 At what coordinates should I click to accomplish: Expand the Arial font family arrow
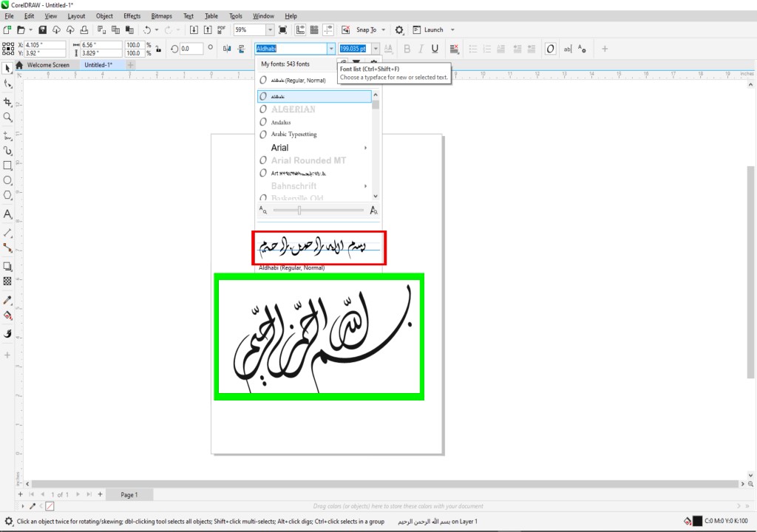[x=365, y=148]
